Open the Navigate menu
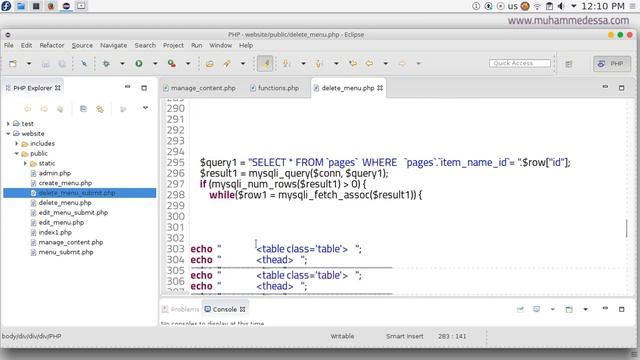The height and width of the screenshot is (360, 640). coord(113,45)
